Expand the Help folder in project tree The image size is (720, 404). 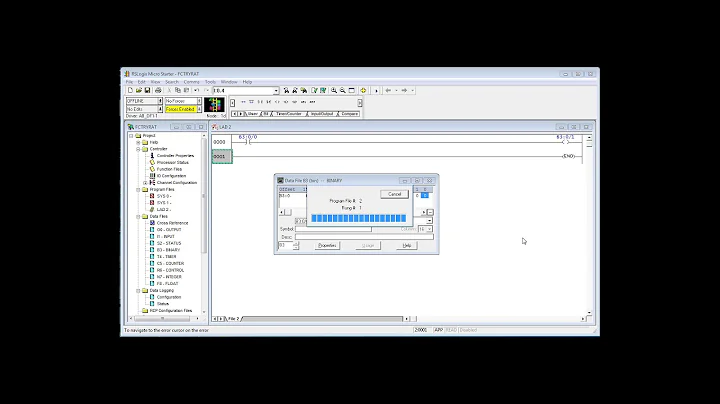138,142
